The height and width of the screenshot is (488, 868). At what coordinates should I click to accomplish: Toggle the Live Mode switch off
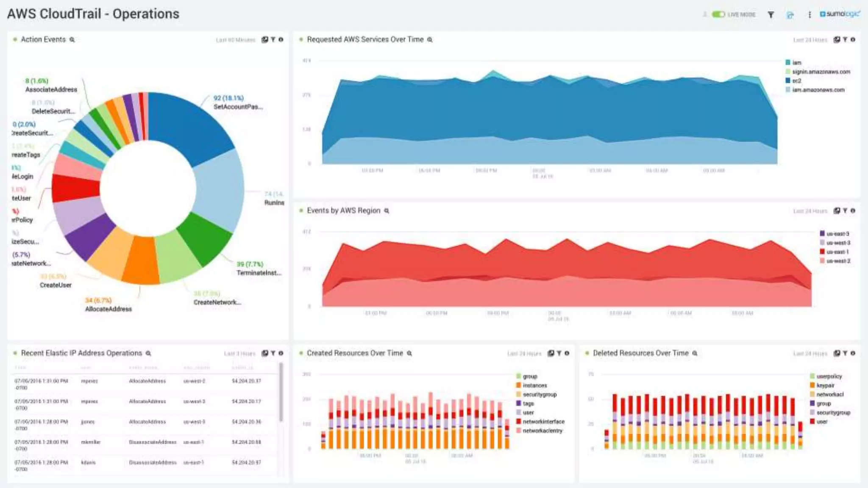718,14
